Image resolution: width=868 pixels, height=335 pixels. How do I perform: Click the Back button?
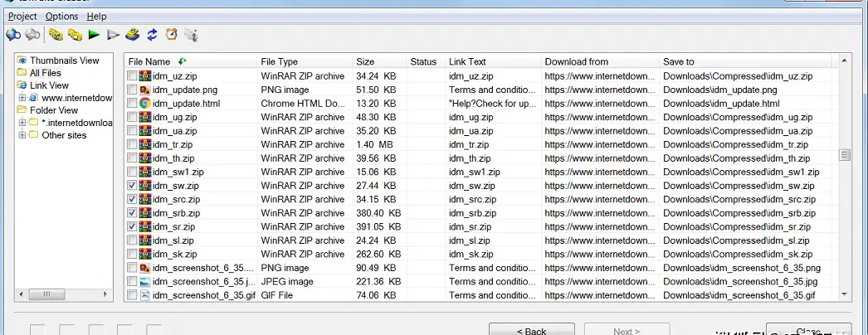[531, 330]
